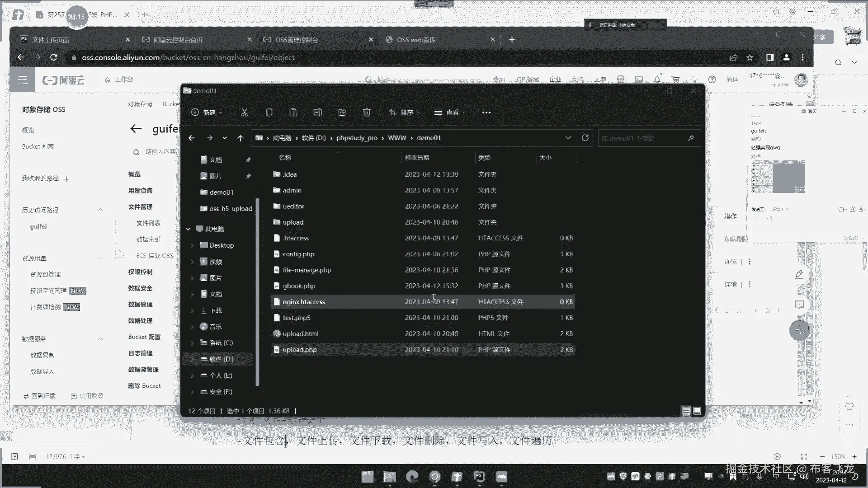This screenshot has height=488, width=868.
Task: Click the Cut scissors icon in Explorer toolbar
Action: coord(245,113)
